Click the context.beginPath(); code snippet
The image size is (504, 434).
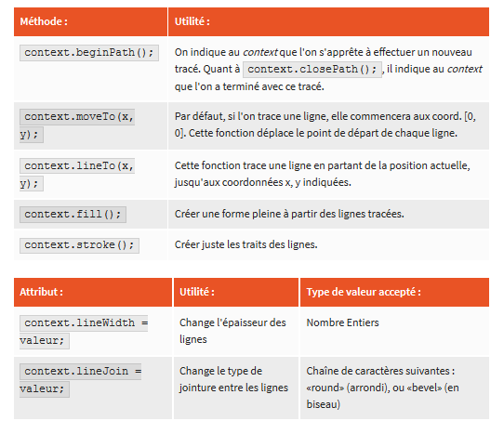[x=89, y=53]
